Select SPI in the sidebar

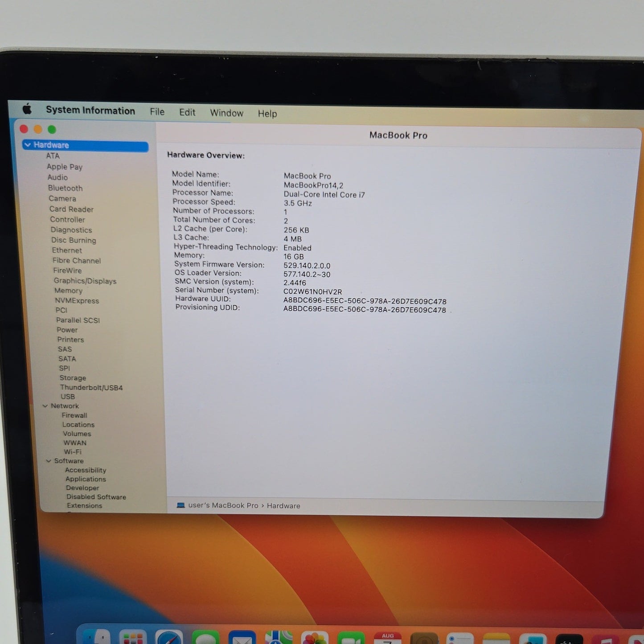[65, 368]
